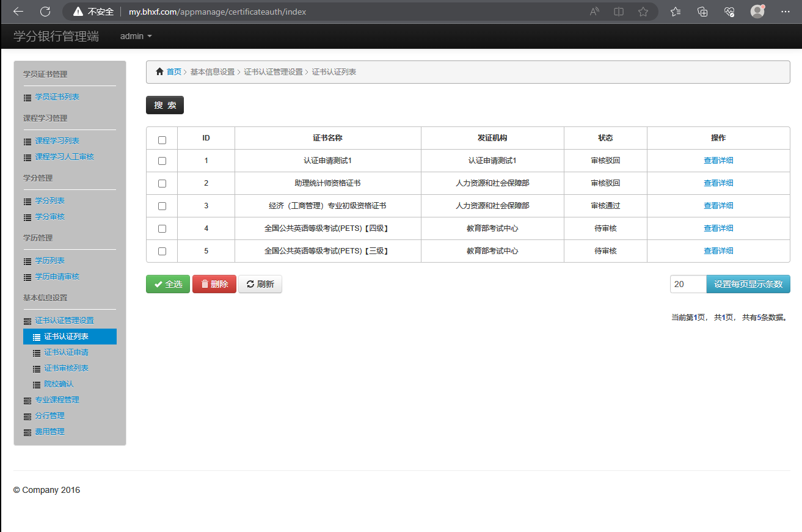Open 课程学习人工审核 in the sidebar
802x532 pixels.
[x=64, y=157]
